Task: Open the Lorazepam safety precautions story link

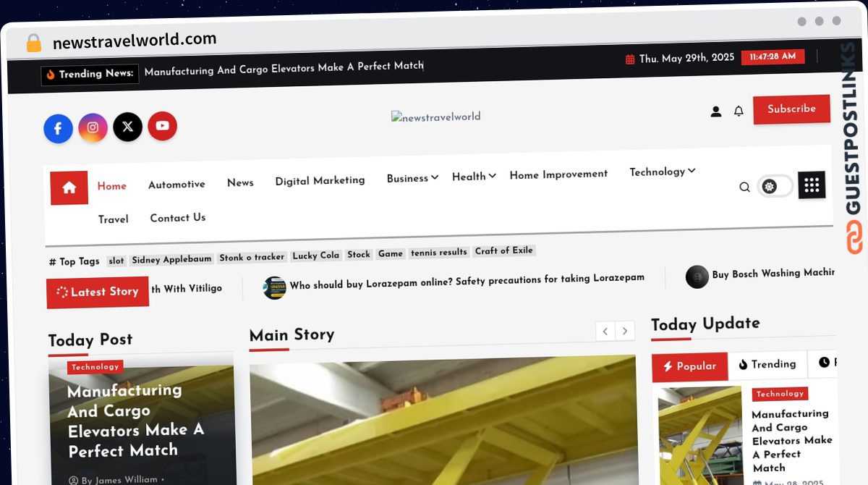Action: [x=467, y=281]
